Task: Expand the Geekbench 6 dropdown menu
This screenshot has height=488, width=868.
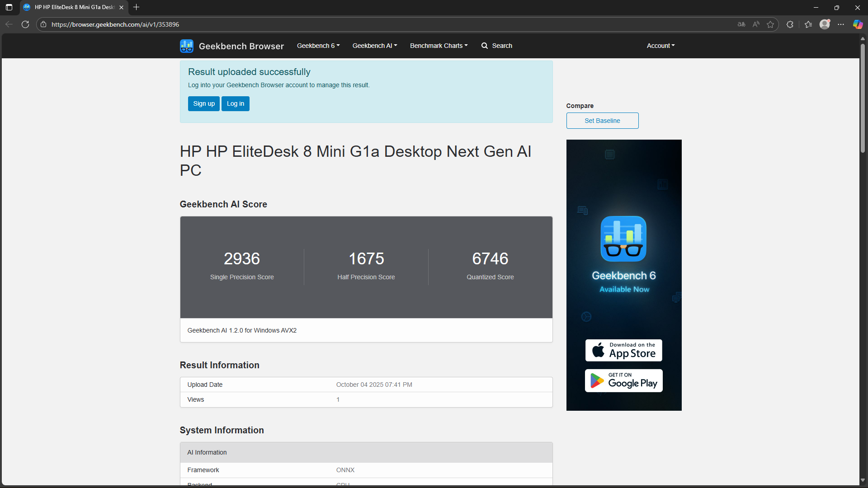Action: coord(318,46)
